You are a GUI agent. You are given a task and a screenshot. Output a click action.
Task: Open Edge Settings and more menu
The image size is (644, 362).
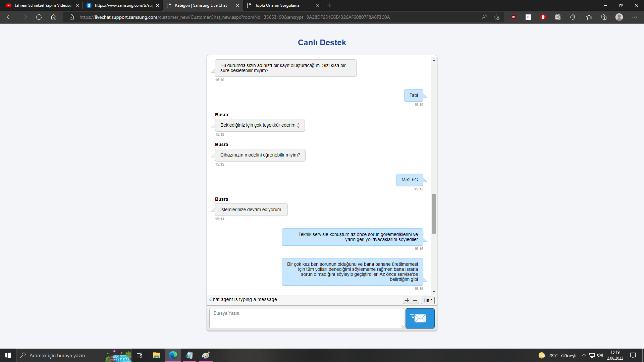(634, 17)
